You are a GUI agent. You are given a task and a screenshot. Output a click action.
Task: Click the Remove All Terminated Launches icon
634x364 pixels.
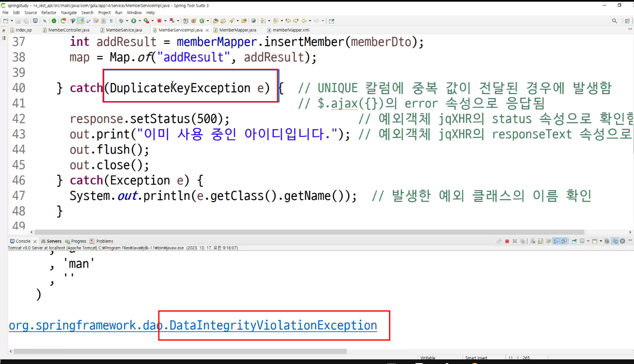pos(522,241)
